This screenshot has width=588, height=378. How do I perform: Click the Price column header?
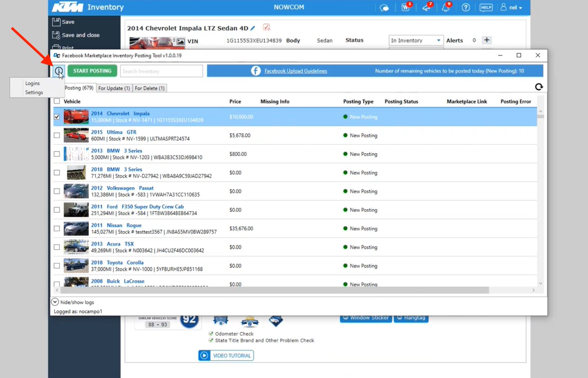click(x=235, y=101)
